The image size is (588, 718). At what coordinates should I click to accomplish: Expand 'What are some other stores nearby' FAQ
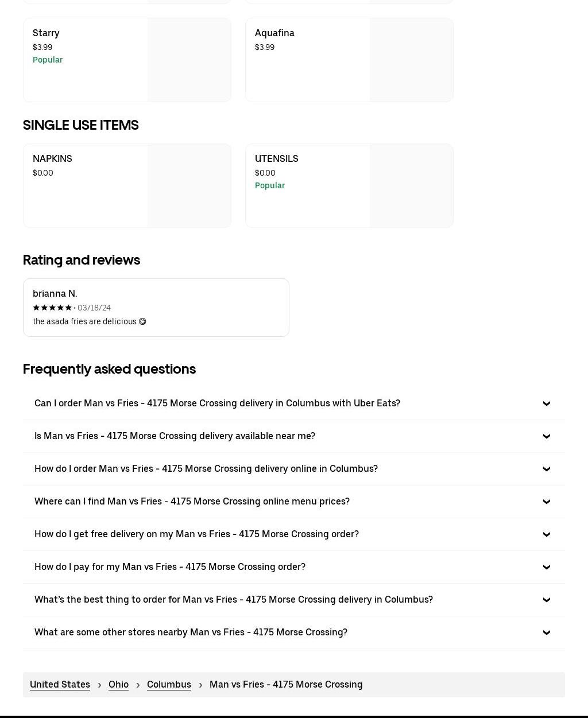(191, 632)
